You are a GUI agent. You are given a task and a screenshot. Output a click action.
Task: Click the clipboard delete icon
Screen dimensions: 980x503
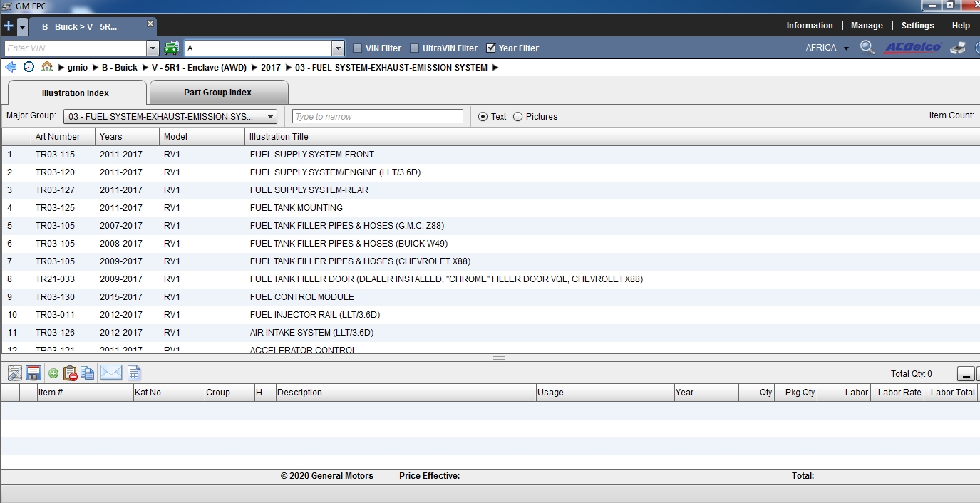(70, 373)
